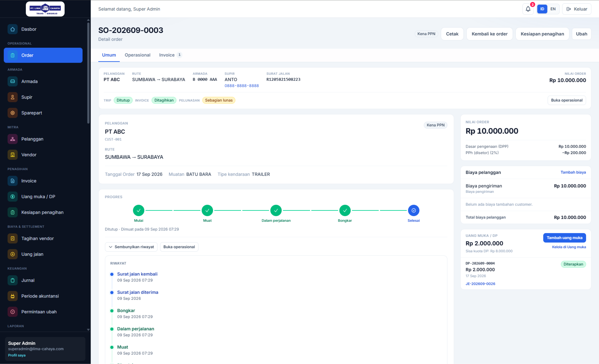This screenshot has width=599, height=364.
Task: Click the sidebar scroll down arrow
Action: coord(88,330)
